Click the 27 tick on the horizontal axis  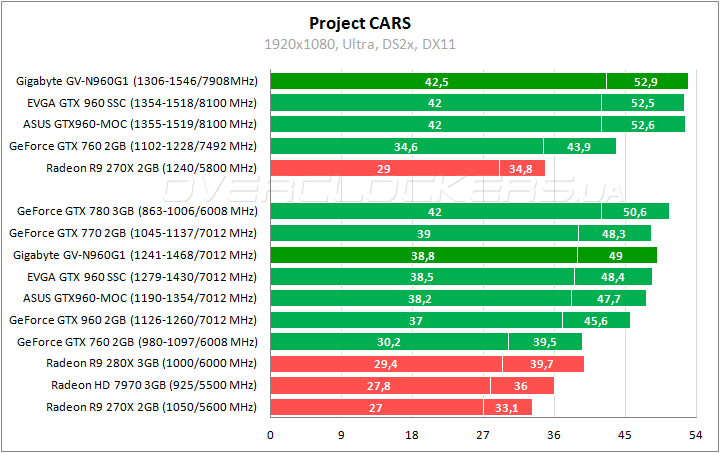483,435
